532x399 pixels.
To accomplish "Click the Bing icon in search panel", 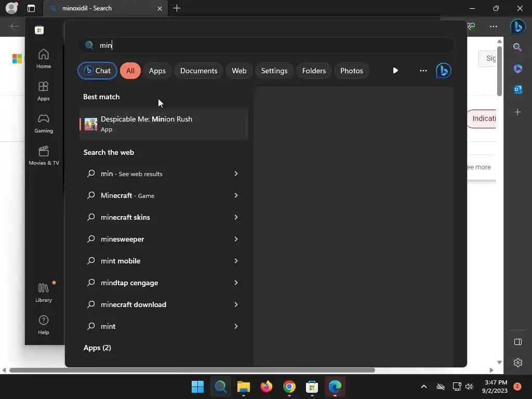I will tap(443, 71).
